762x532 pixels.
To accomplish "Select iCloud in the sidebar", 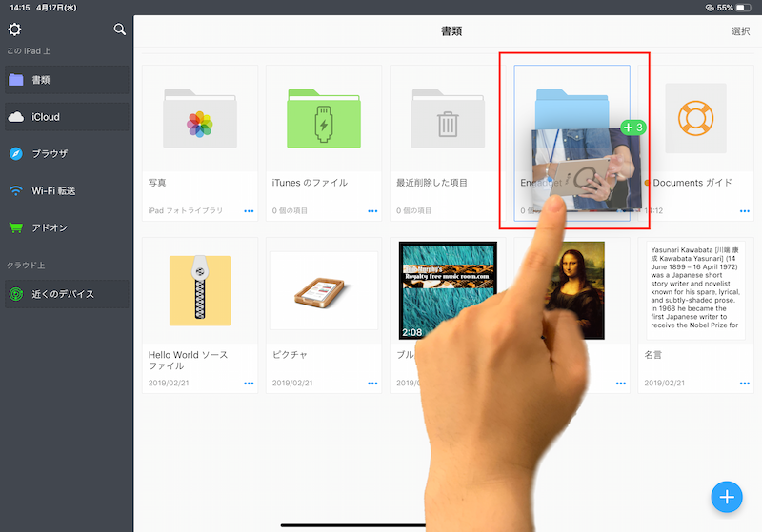I will (67, 117).
